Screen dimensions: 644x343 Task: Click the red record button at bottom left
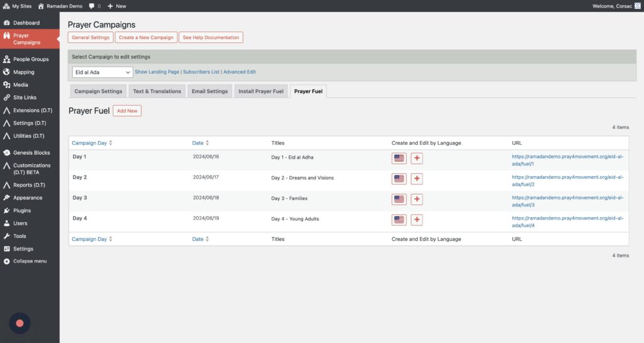pyautogui.click(x=19, y=323)
